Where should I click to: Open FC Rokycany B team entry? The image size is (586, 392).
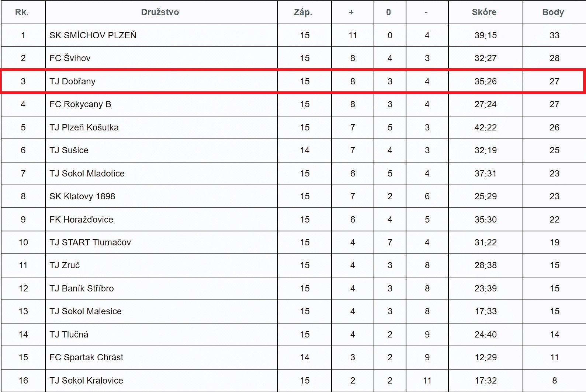80,104
